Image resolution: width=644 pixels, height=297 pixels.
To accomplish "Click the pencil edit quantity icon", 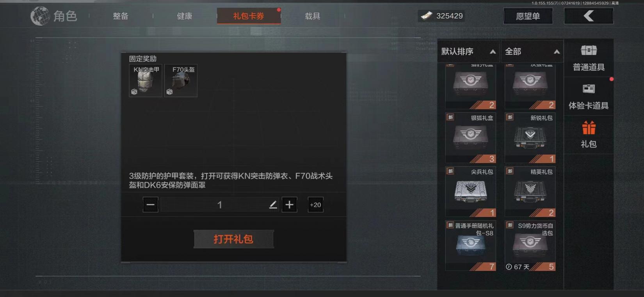I will click(x=273, y=205).
